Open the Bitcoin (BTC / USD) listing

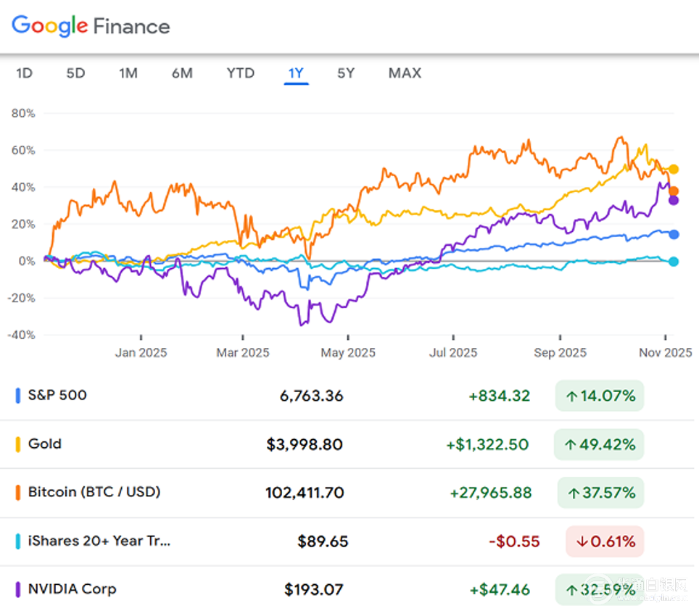coord(94,492)
